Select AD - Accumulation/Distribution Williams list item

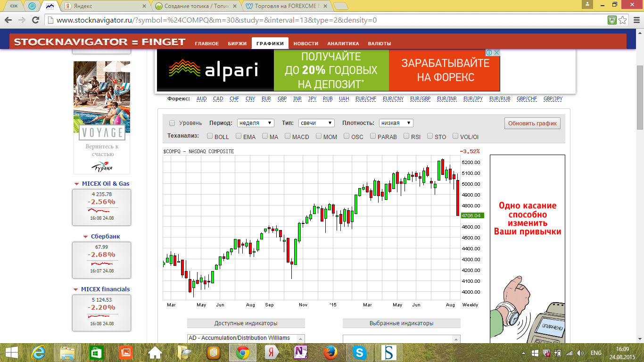pos(239,338)
